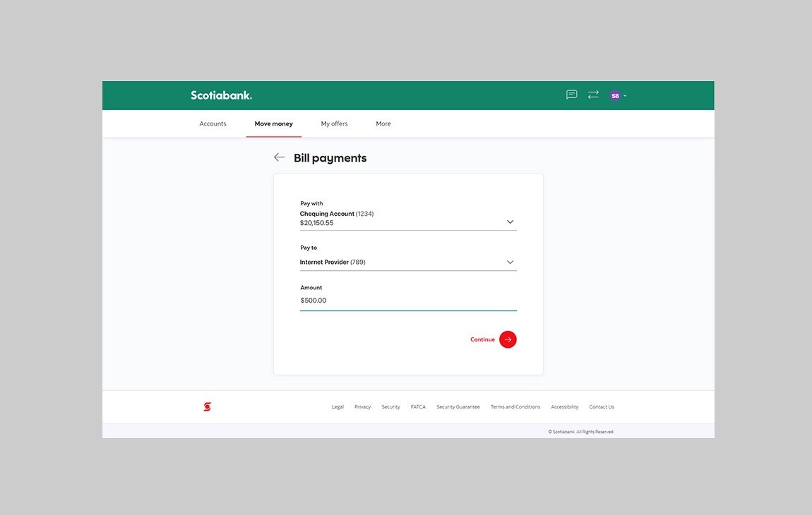Click the Amount input field

408,301
